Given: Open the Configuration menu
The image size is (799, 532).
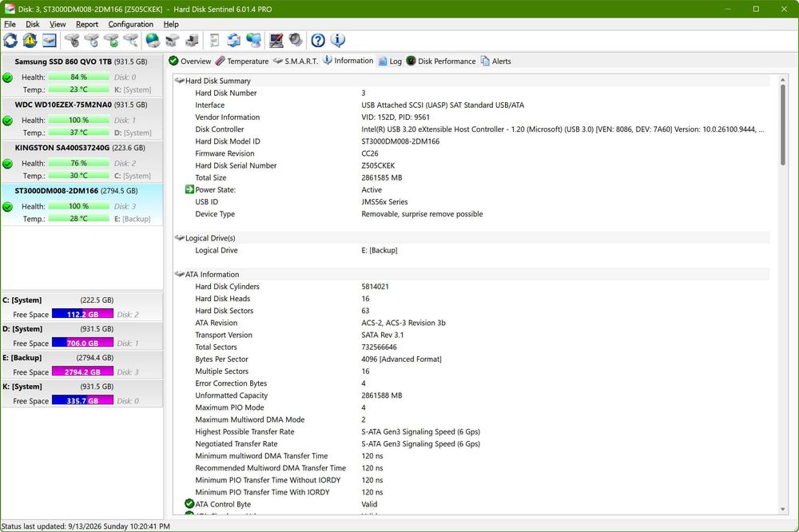Looking at the screenshot, I should pyautogui.click(x=131, y=24).
